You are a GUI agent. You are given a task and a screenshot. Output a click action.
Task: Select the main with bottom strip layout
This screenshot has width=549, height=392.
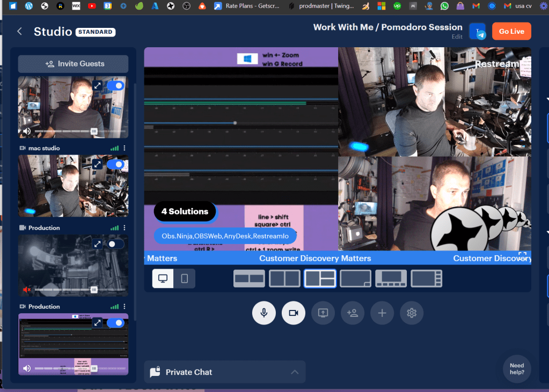click(391, 279)
